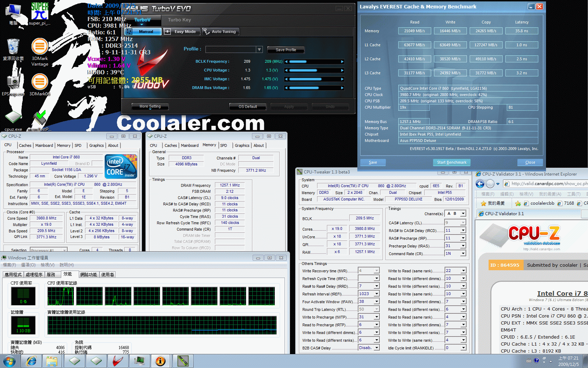The width and height of the screenshot is (588, 368).
Task: Click the Save Profile button
Action: tap(286, 50)
